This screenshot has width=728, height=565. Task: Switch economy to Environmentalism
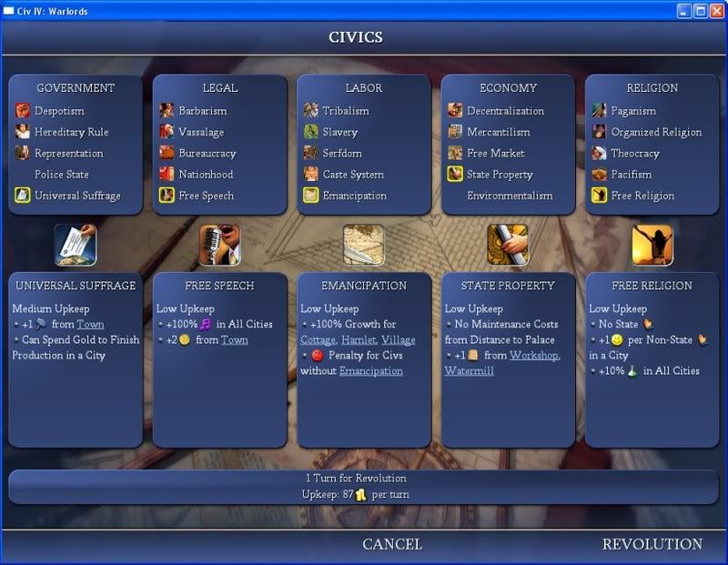510,196
